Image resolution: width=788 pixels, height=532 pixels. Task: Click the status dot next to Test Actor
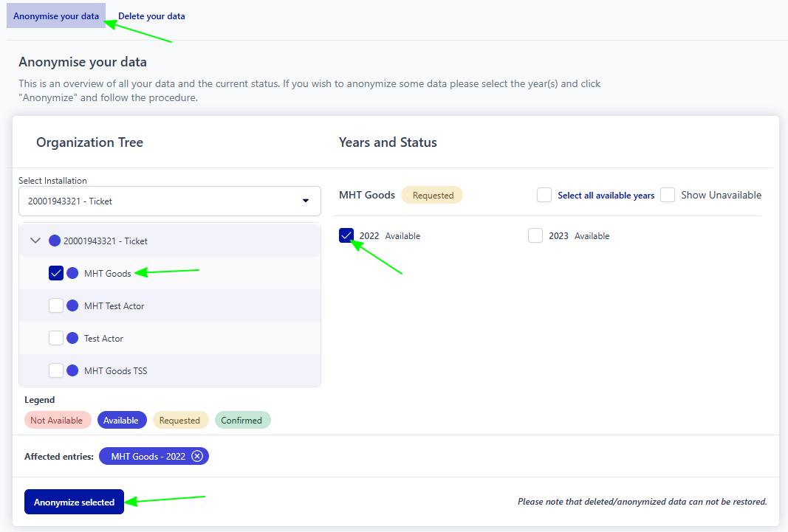(x=72, y=338)
